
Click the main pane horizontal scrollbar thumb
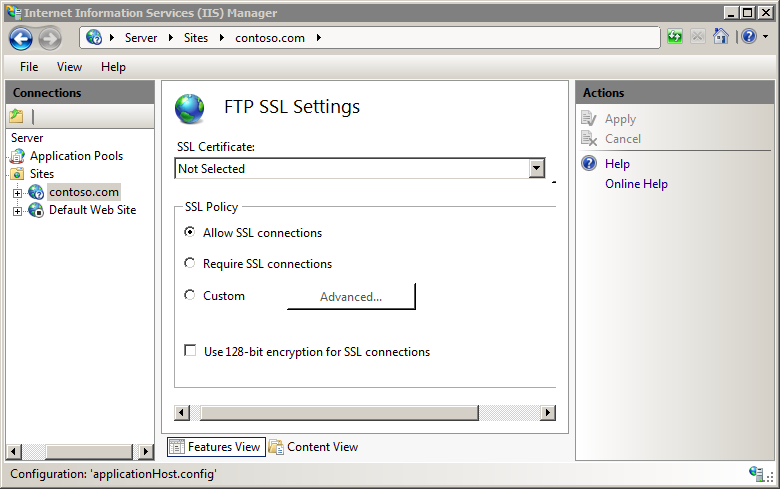pyautogui.click(x=339, y=412)
